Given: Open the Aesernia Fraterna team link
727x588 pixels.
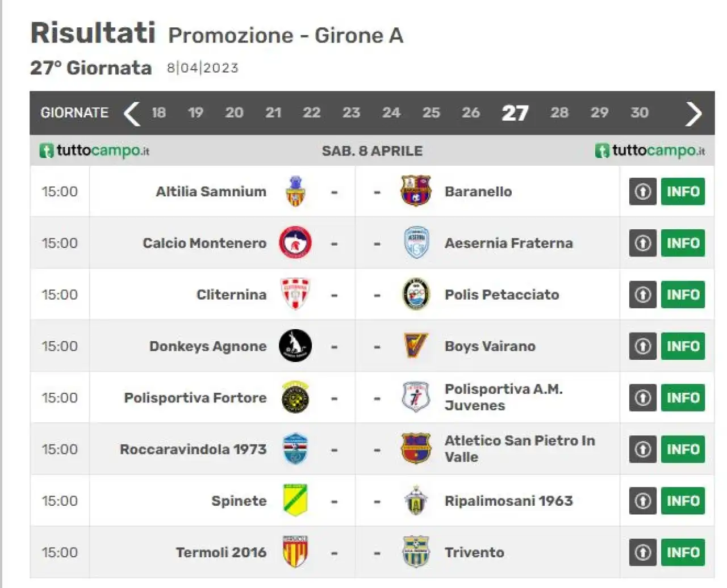Looking at the screenshot, I should (x=509, y=243).
